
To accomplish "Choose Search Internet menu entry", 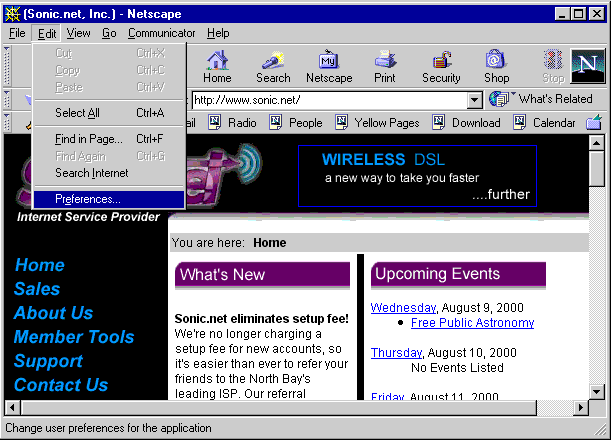I will tap(109, 173).
